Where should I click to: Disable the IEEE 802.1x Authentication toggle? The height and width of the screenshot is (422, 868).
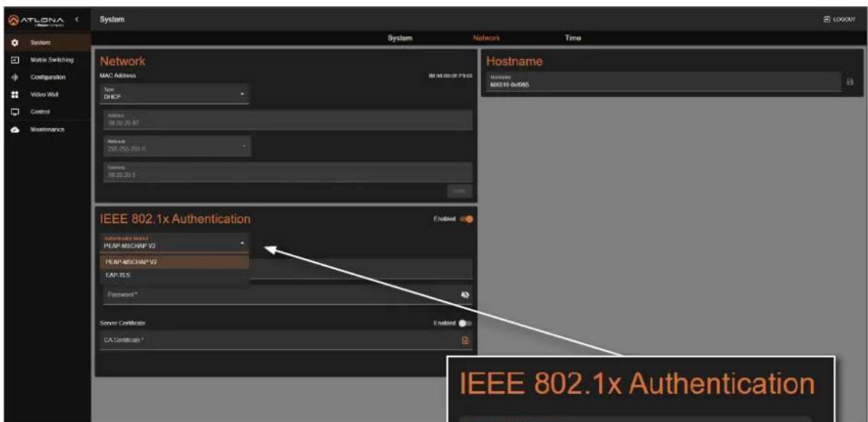pyautogui.click(x=467, y=219)
